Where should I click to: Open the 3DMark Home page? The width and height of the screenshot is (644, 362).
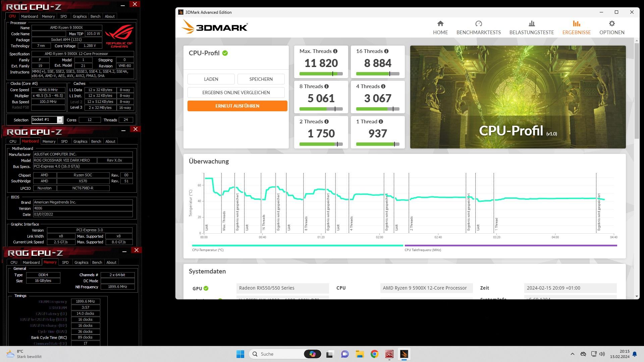point(440,27)
